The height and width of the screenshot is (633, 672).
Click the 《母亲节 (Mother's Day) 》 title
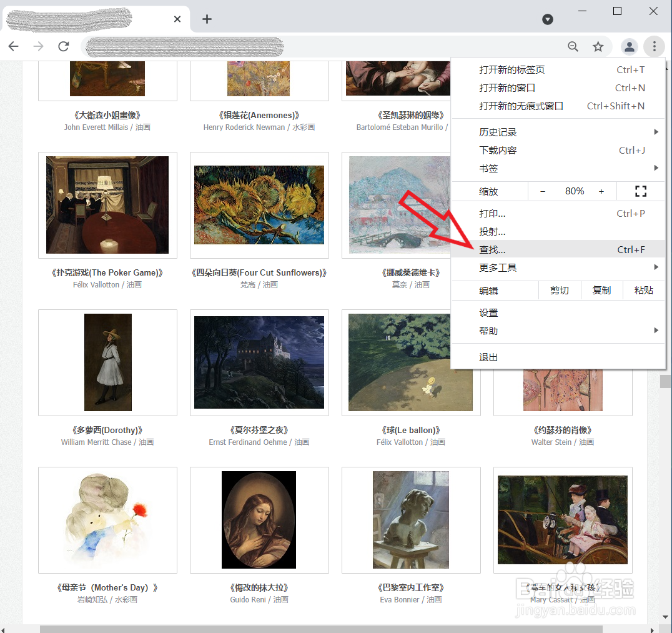pyautogui.click(x=107, y=587)
